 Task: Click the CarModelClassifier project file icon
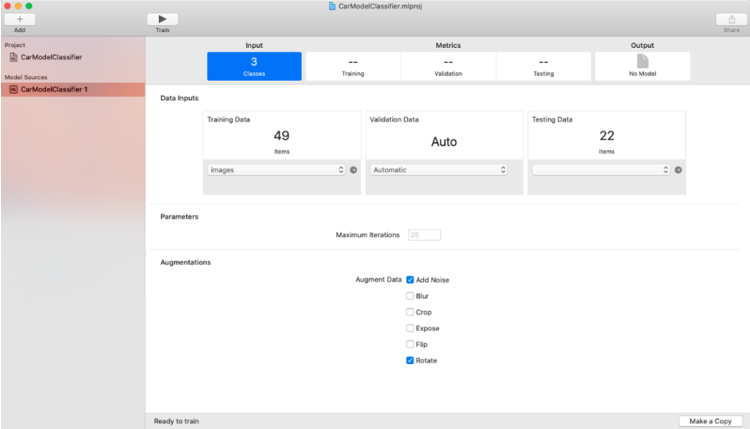[x=13, y=57]
